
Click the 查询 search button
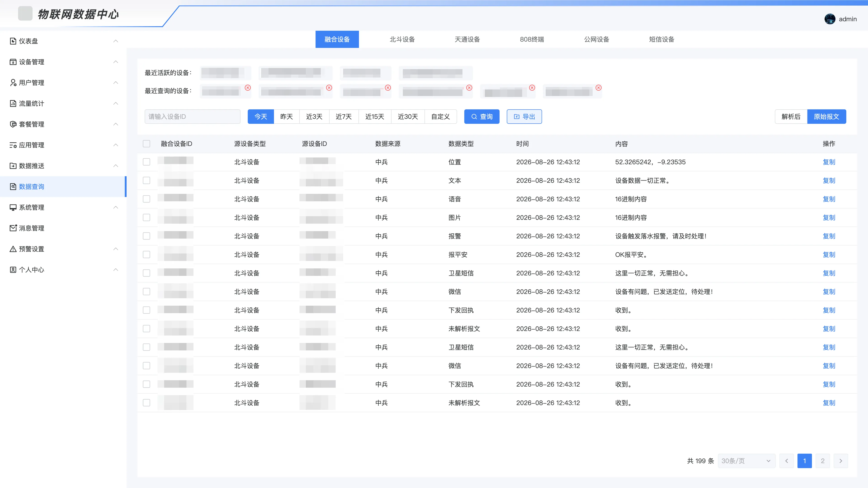(482, 117)
